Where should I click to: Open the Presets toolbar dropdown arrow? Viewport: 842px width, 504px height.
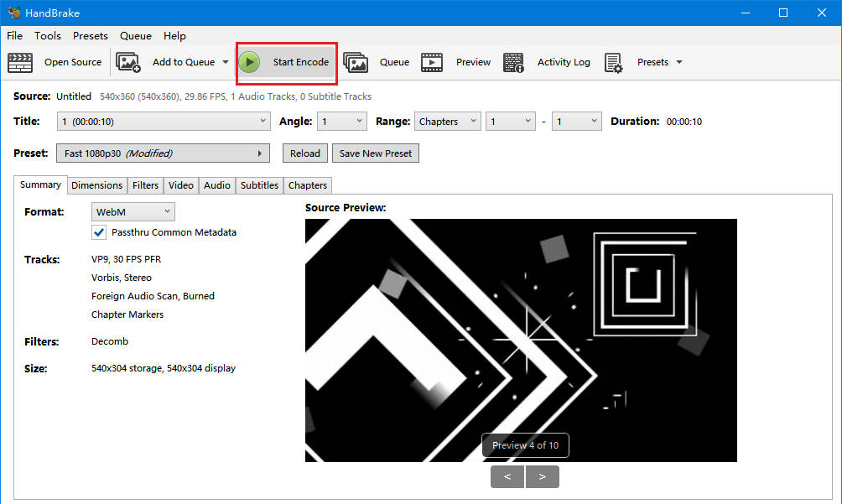pyautogui.click(x=679, y=62)
